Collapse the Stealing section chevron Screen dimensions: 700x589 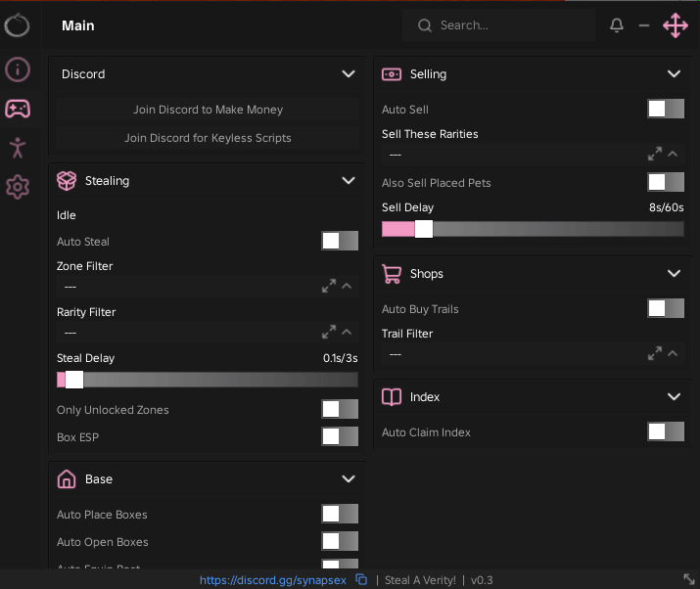(x=349, y=180)
